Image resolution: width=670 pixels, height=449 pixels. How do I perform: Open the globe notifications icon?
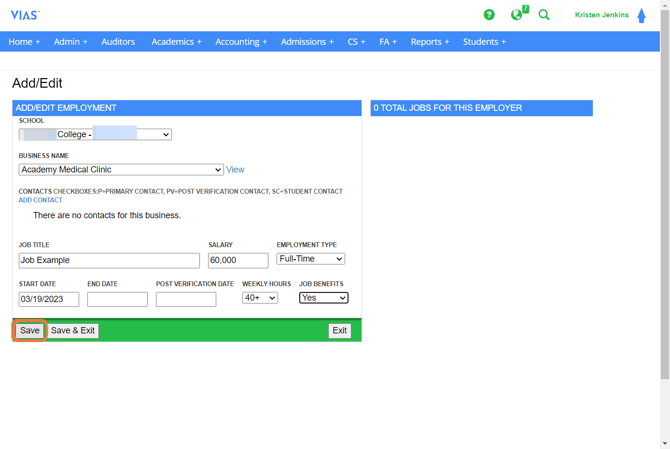point(517,15)
